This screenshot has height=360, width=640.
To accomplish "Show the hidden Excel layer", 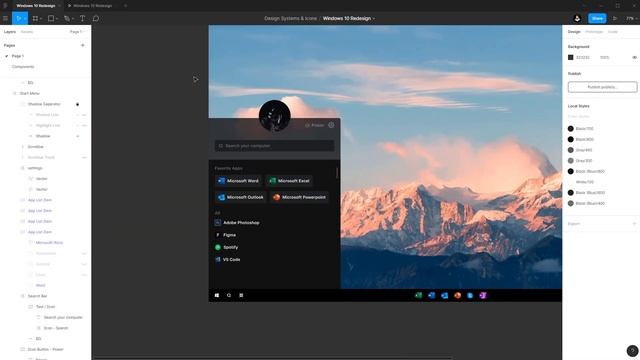I will 84,275.
